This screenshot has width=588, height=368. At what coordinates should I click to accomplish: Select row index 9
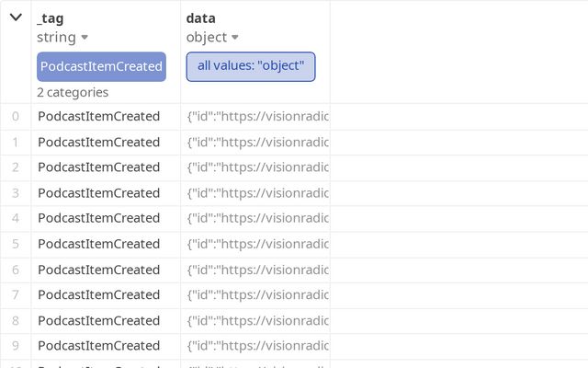point(16,346)
